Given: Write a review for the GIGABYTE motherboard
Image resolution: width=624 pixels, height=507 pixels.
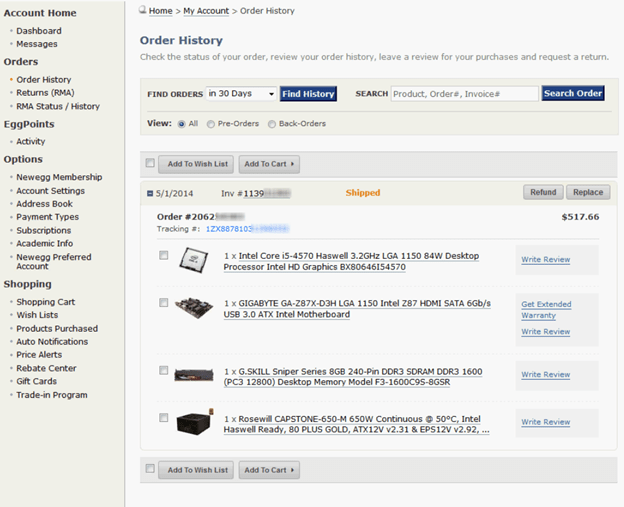Looking at the screenshot, I should point(546,332).
